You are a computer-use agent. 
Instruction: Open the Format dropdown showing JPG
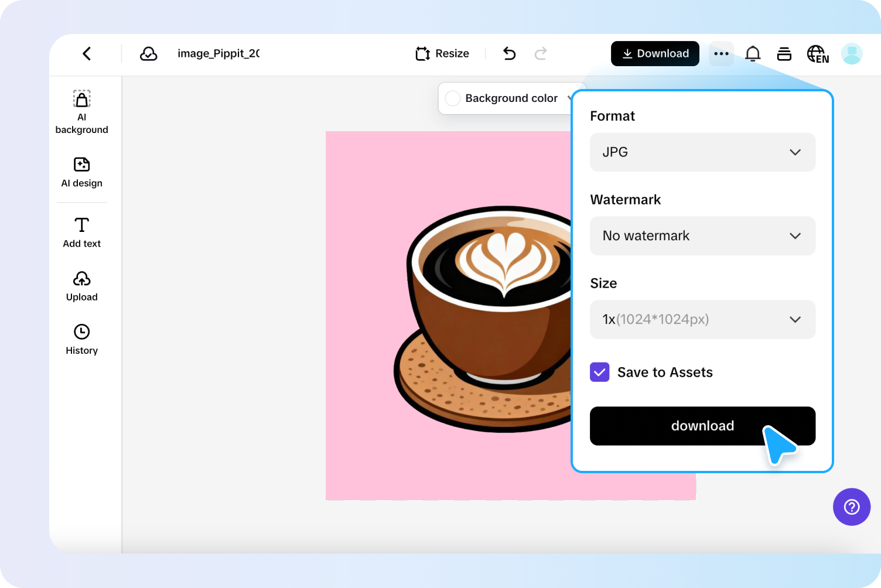point(702,152)
